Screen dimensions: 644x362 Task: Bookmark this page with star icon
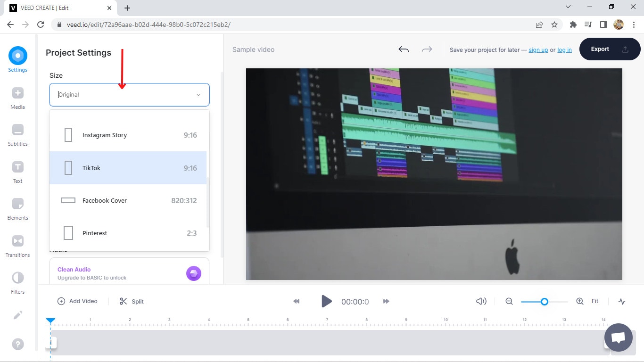[554, 25]
